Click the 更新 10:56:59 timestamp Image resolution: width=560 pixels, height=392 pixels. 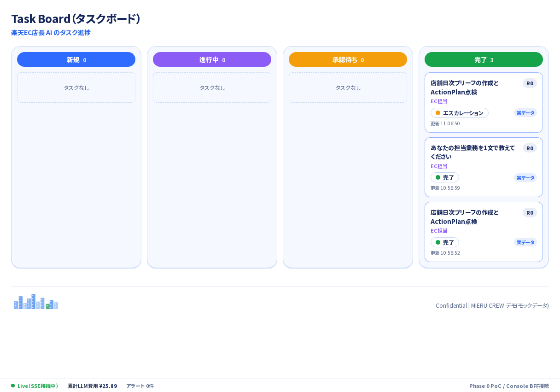445,188
